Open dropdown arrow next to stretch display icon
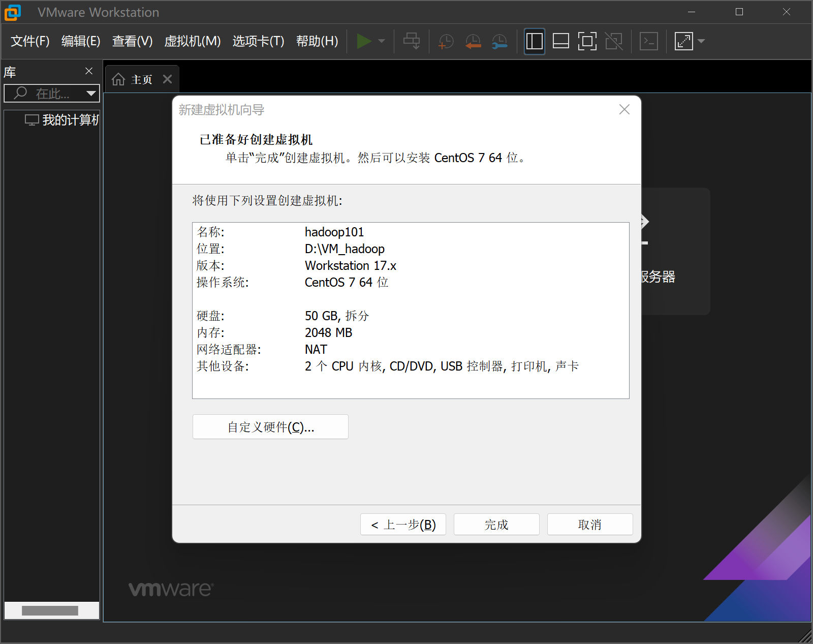 coord(701,41)
